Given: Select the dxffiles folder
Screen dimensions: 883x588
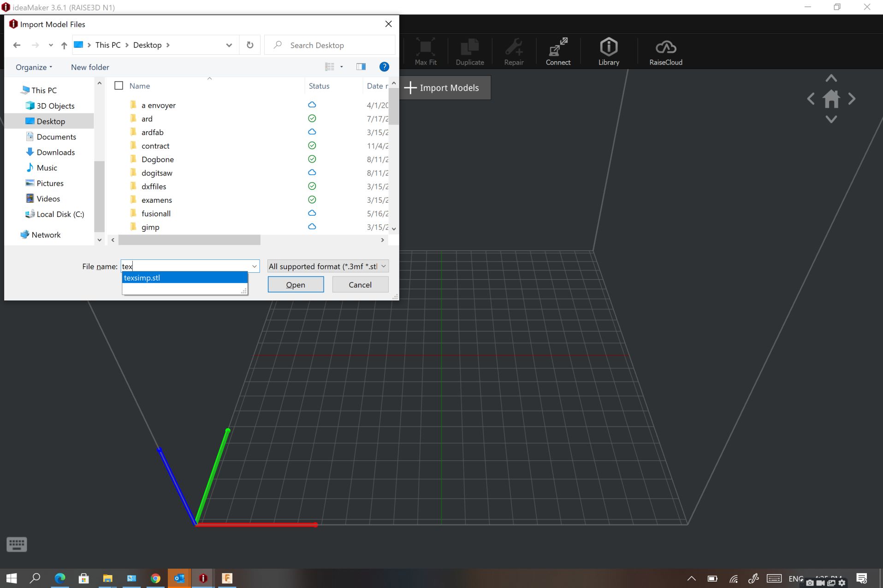Looking at the screenshot, I should click(x=154, y=187).
